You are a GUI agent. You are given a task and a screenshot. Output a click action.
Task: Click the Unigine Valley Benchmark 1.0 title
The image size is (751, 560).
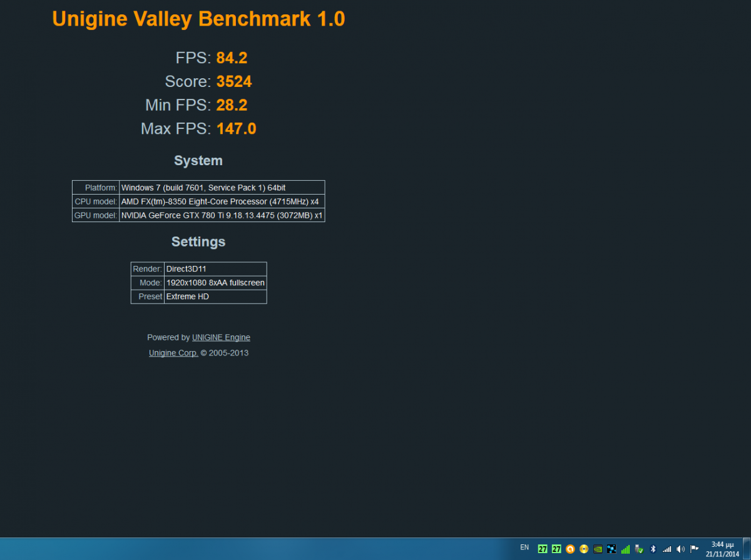click(x=198, y=19)
